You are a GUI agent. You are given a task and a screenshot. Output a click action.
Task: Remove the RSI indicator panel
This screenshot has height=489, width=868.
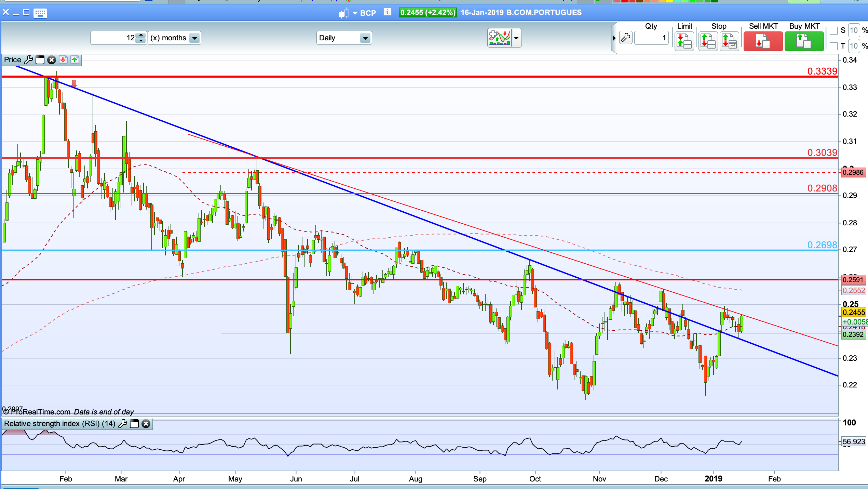(x=146, y=424)
